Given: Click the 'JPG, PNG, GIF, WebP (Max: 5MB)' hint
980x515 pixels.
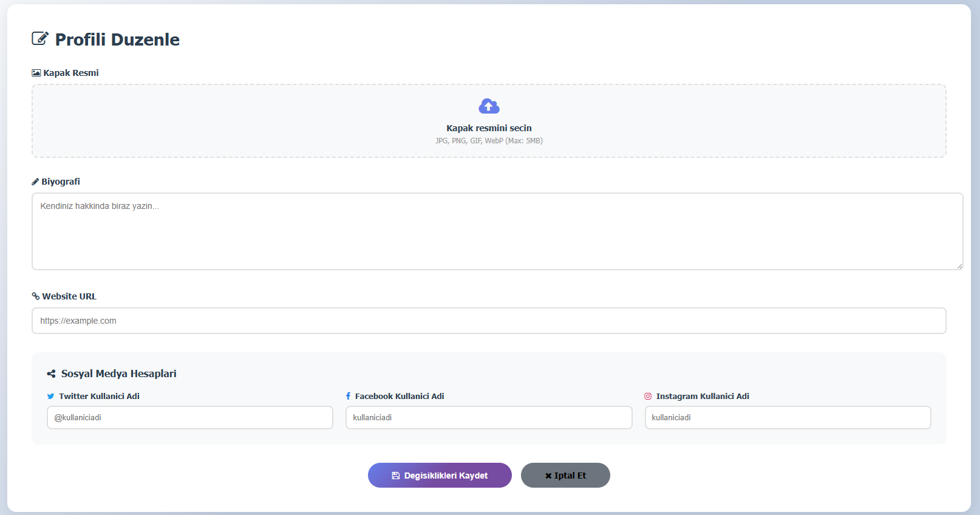Looking at the screenshot, I should pyautogui.click(x=489, y=141).
